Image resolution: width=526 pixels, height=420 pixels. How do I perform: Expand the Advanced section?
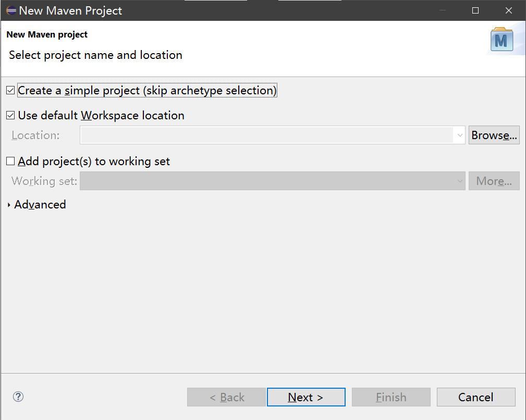coord(9,205)
